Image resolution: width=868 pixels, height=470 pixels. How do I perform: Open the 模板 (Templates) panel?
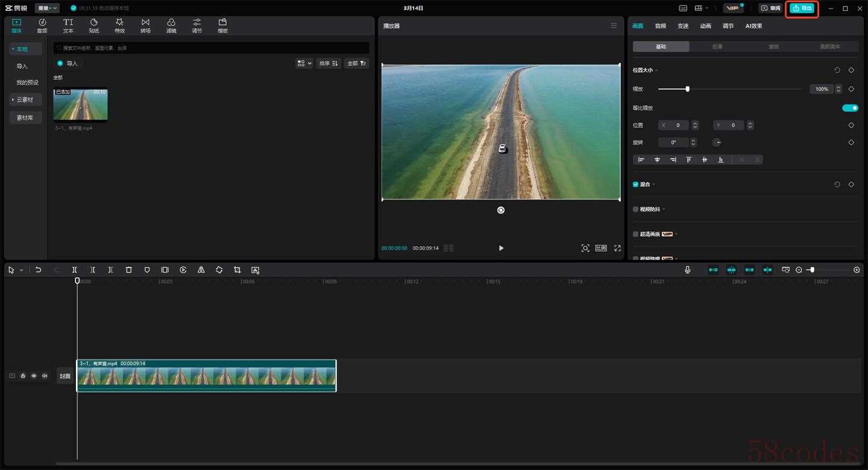point(222,25)
